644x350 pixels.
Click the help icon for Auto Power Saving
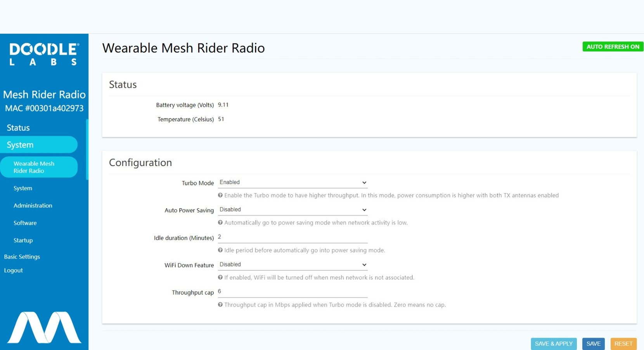[x=220, y=223]
